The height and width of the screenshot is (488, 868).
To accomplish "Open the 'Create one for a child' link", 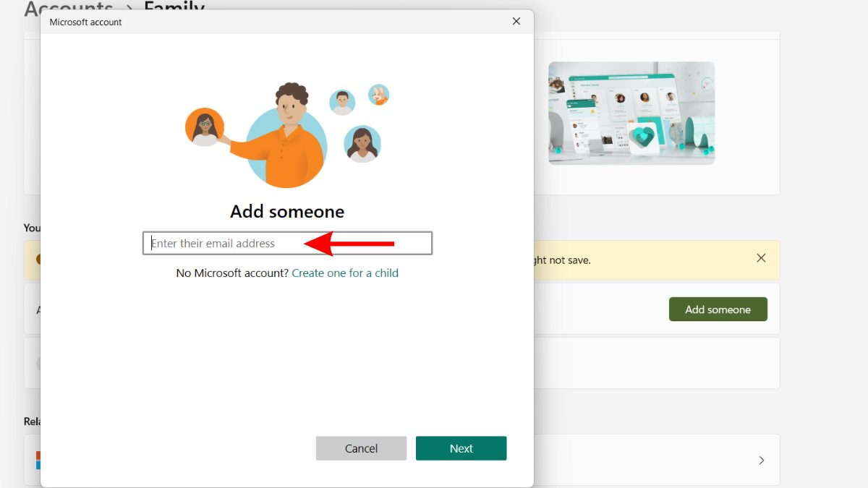I will click(345, 273).
